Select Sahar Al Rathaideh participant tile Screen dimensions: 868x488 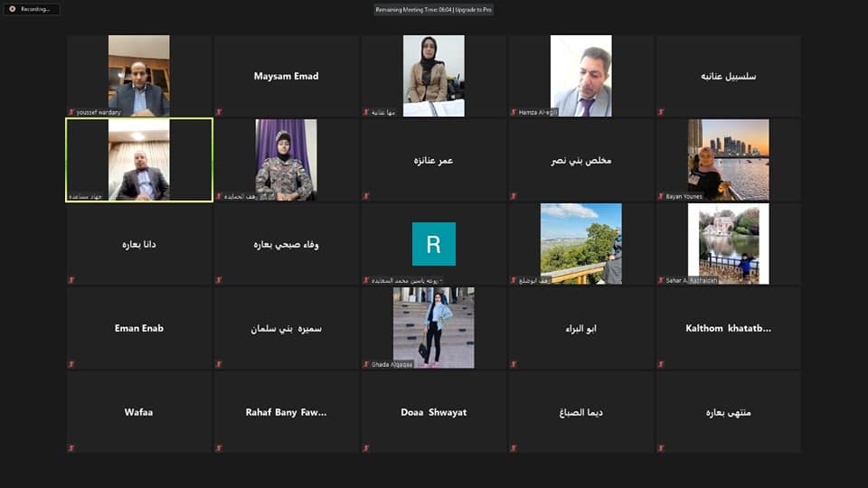point(728,244)
